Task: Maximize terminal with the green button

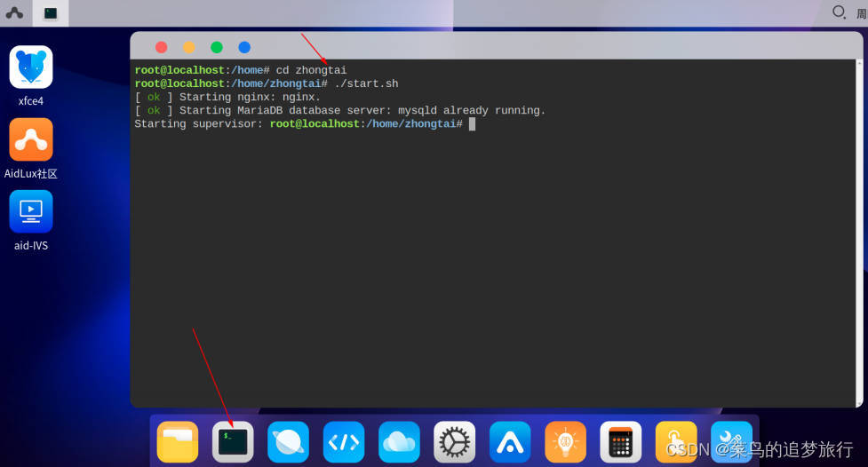Action: click(x=217, y=47)
